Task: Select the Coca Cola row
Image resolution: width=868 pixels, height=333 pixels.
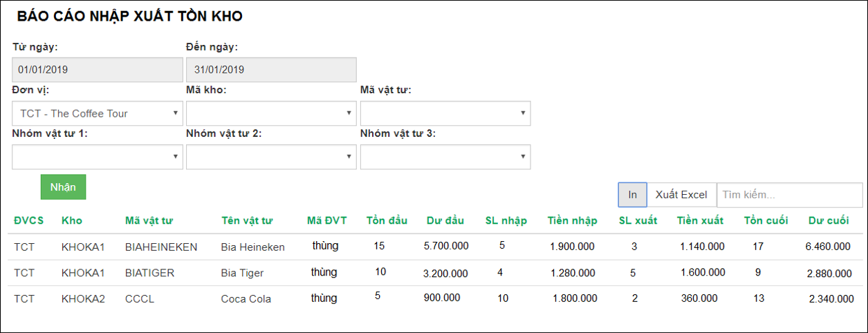Action: pyautogui.click(x=246, y=299)
